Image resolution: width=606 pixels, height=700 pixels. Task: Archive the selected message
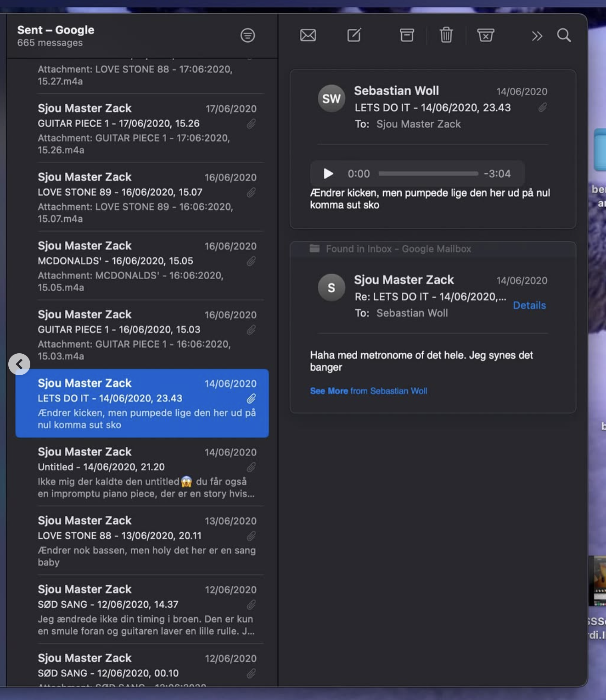pos(407,35)
